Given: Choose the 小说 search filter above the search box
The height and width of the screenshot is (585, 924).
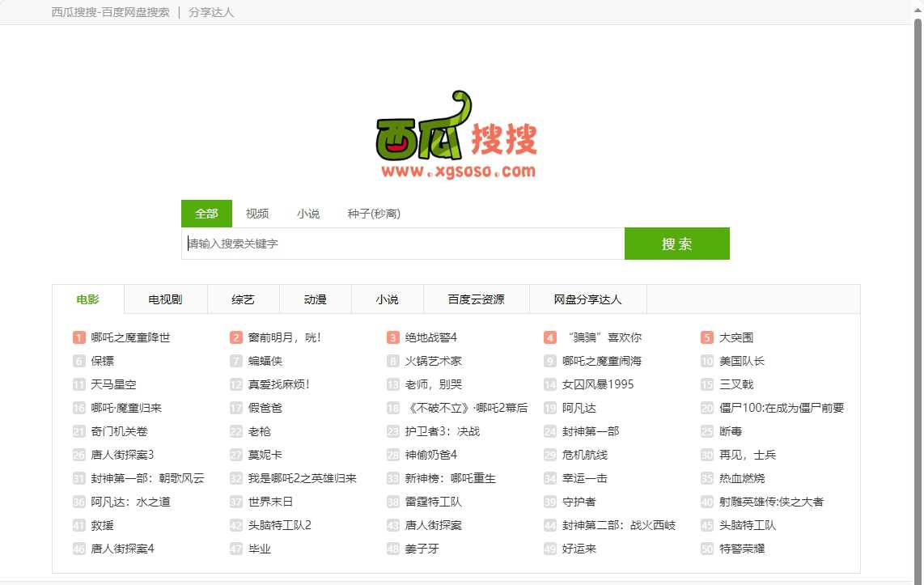Looking at the screenshot, I should point(308,214).
